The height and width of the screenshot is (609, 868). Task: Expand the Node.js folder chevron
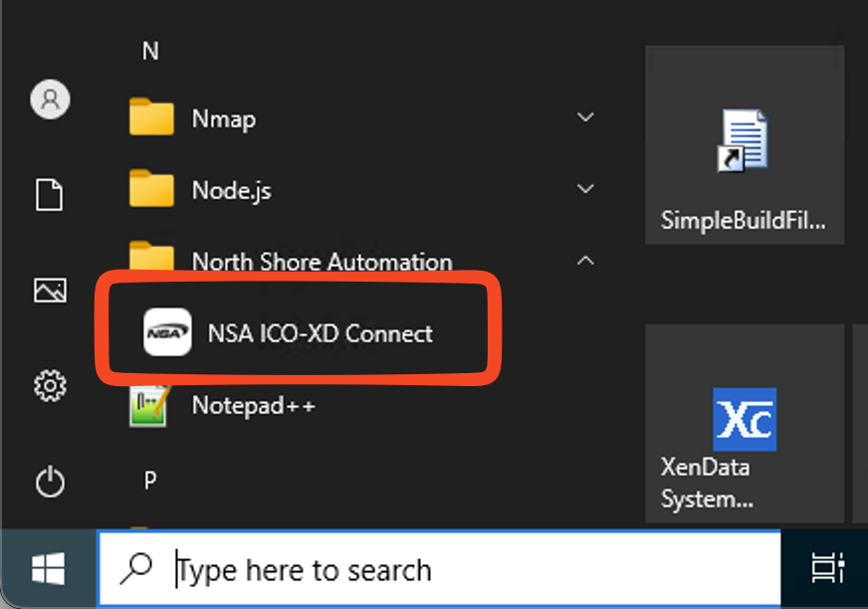coord(585,189)
